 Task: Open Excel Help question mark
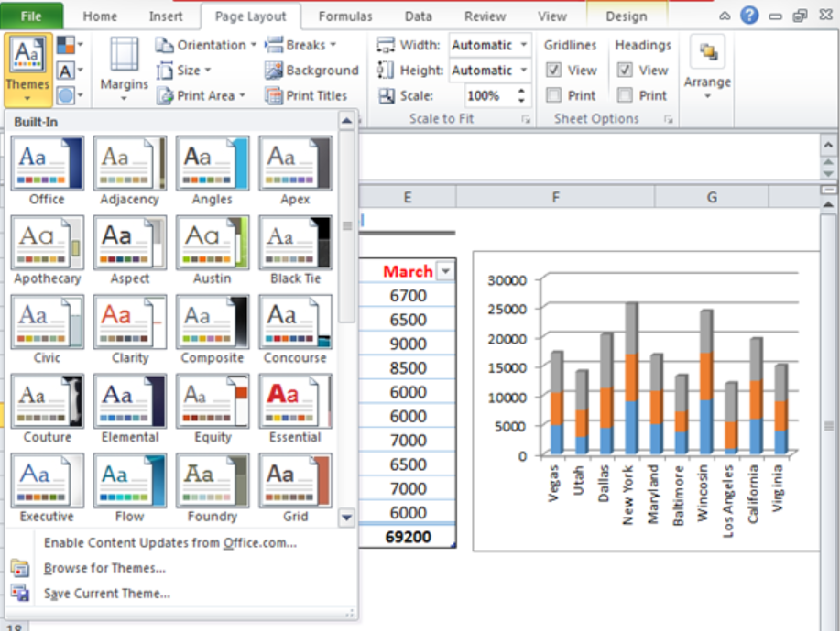(x=749, y=15)
